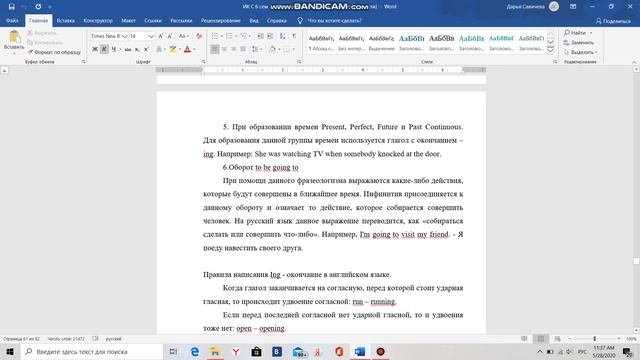Viewport: 640px width, 360px height.
Task: Click the red font color button
Action: (187, 49)
